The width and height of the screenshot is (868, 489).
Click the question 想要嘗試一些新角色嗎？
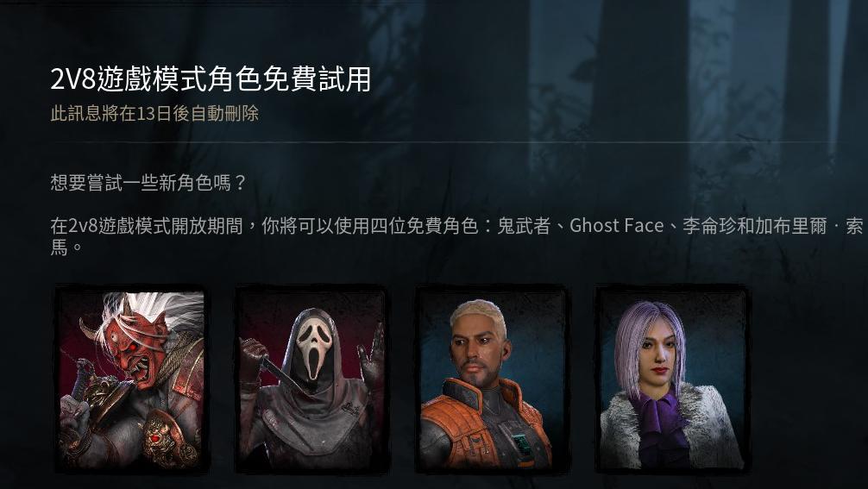(148, 182)
